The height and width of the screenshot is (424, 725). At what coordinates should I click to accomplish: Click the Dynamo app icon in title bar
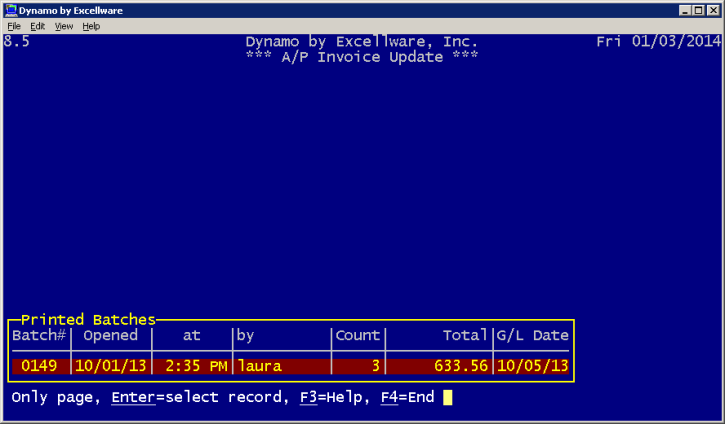11,10
